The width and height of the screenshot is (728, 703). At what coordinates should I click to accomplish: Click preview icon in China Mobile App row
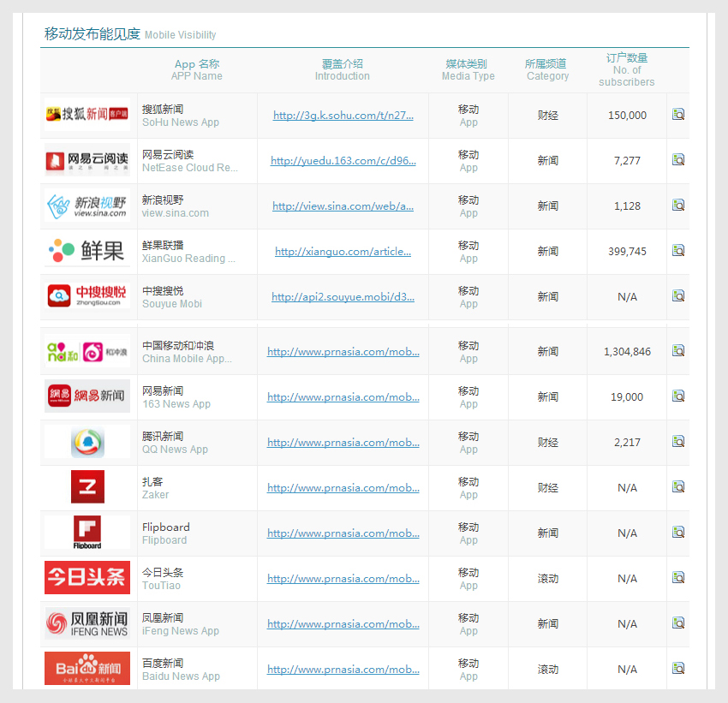coord(678,350)
